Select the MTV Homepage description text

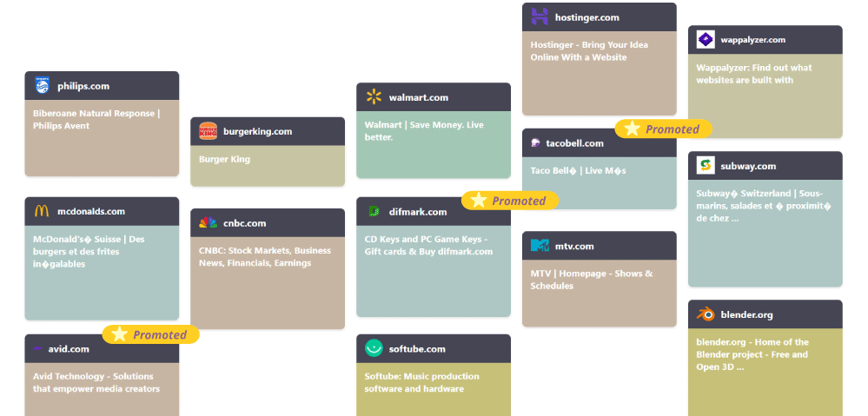[592, 280]
